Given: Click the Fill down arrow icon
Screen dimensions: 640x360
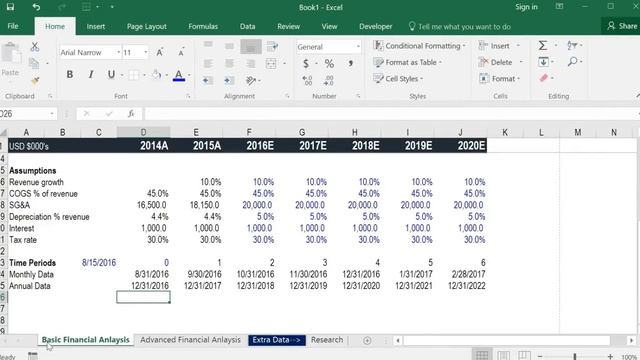Looking at the screenshot, I should click(543, 62).
